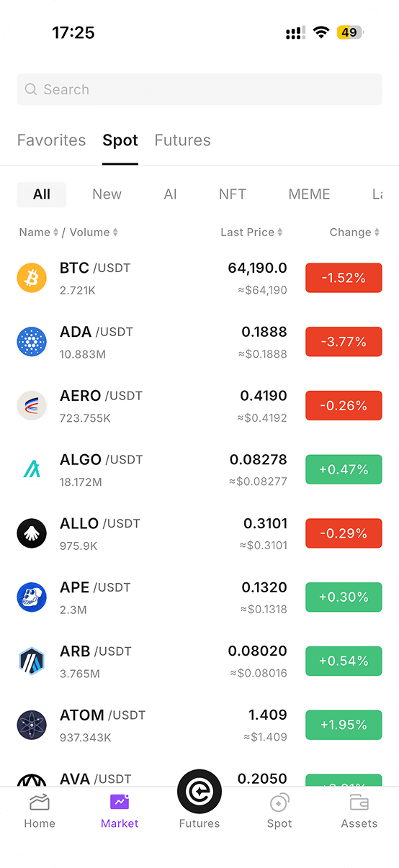This screenshot has height=868, width=399.
Task: Sort by Change column arrows
Action: coord(377,232)
